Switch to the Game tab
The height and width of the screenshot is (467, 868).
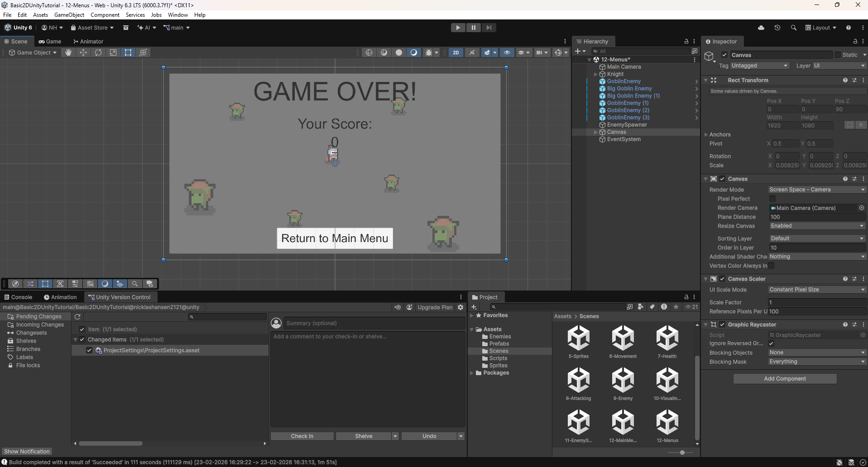click(x=50, y=42)
